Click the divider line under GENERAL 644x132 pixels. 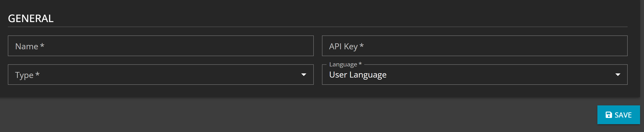point(317,27)
